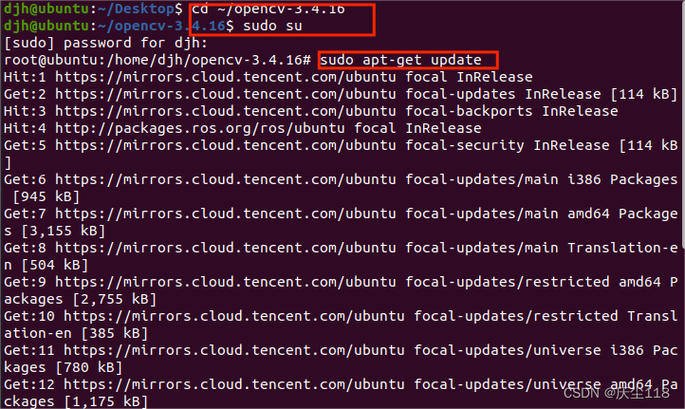Click the 'sudo su' command text
This screenshot has width=685, height=409.
tap(272, 26)
